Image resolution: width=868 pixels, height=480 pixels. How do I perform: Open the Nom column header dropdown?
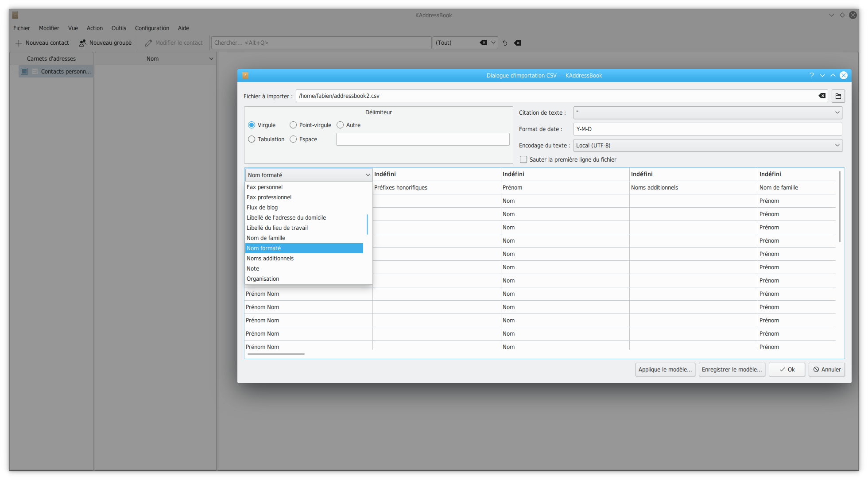pyautogui.click(x=211, y=58)
